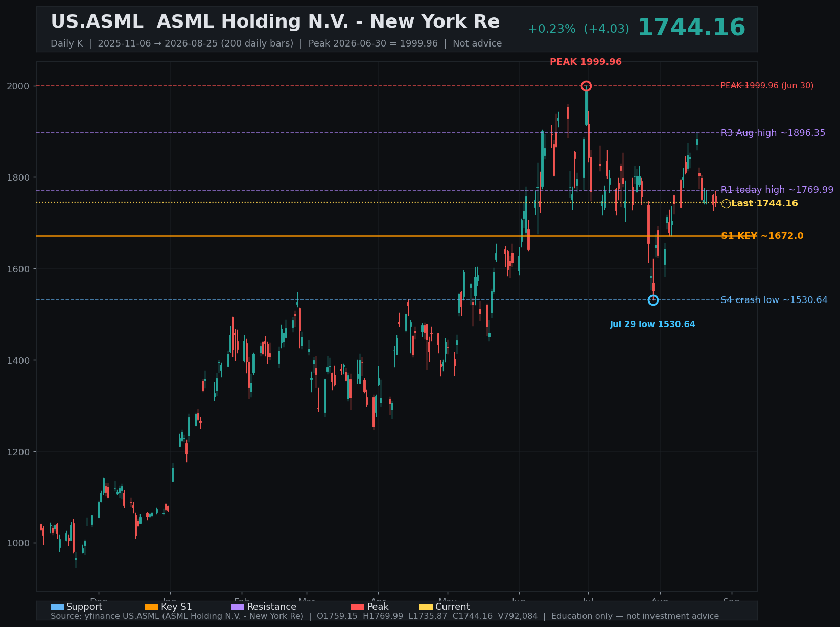This screenshot has width=840, height=627.
Task: Click the blue Support legend swatch
Action: pos(57,607)
